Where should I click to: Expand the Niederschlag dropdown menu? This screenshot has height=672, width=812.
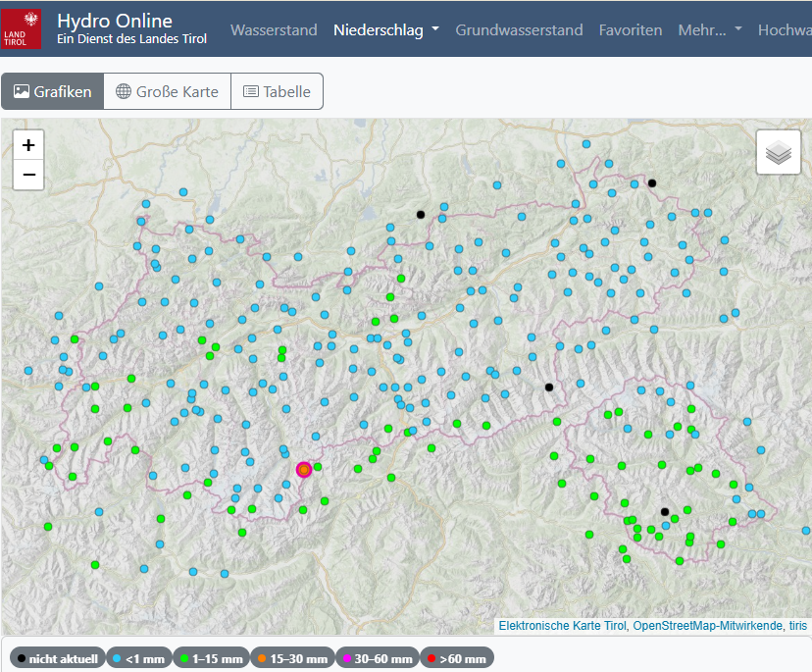tap(386, 30)
